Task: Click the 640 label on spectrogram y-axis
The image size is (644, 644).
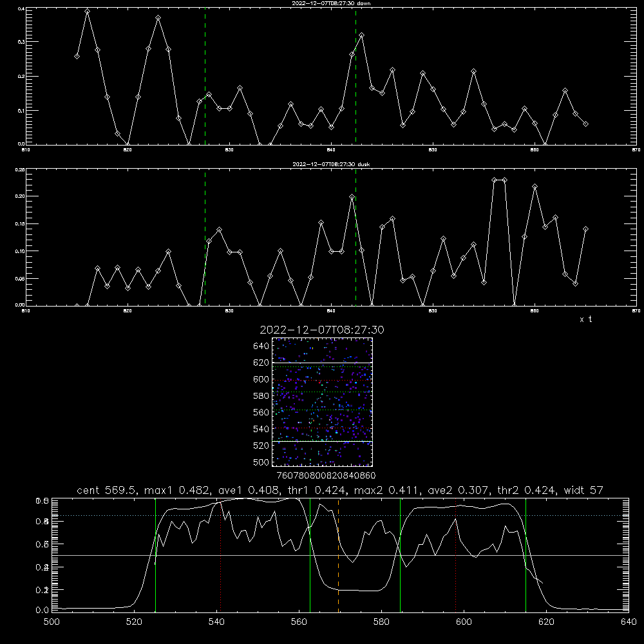Action: click(261, 346)
